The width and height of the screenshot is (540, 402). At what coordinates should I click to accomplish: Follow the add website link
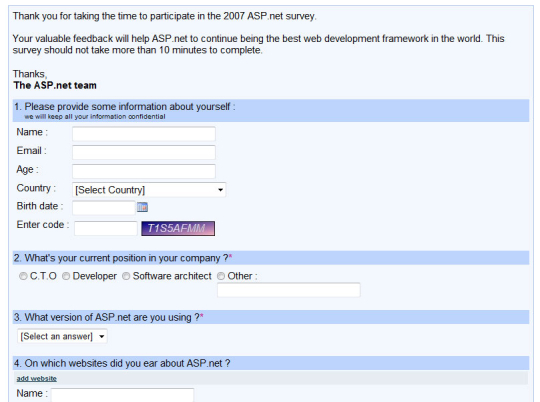pos(37,378)
